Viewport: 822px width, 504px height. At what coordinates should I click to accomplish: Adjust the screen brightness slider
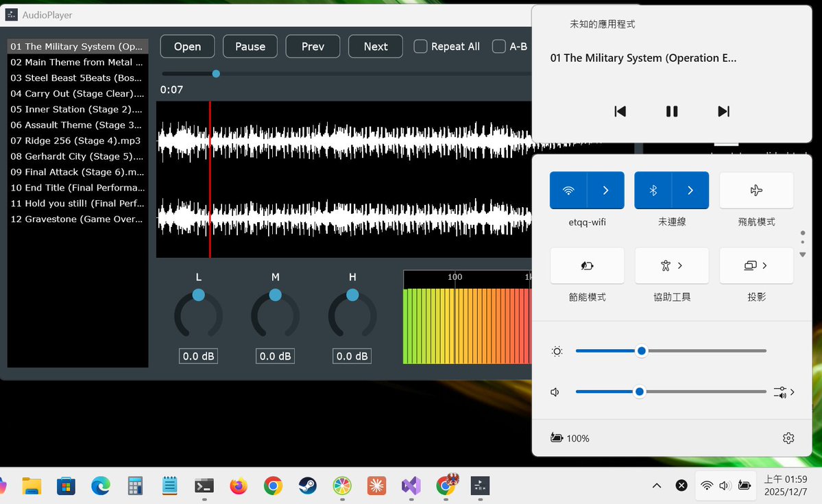pyautogui.click(x=671, y=351)
